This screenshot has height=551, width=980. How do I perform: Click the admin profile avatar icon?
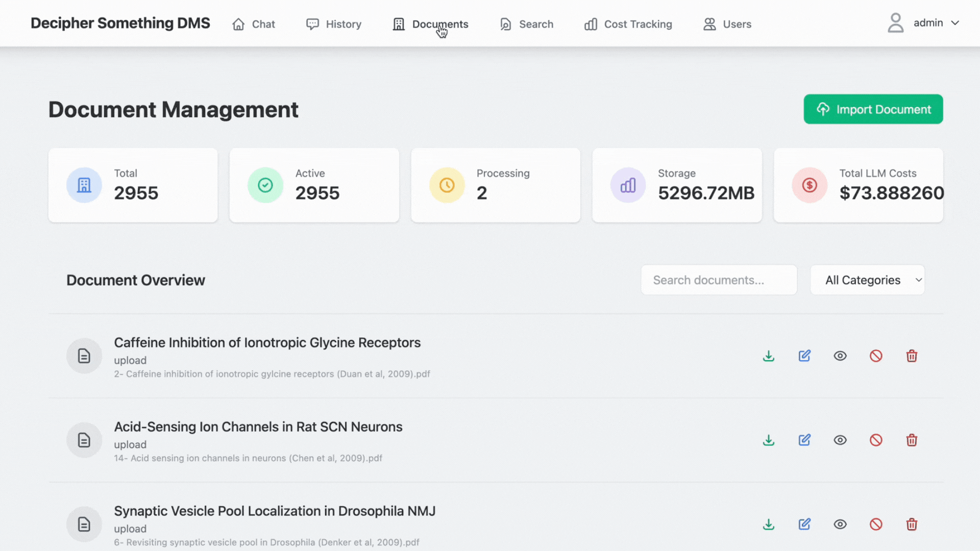coord(895,23)
